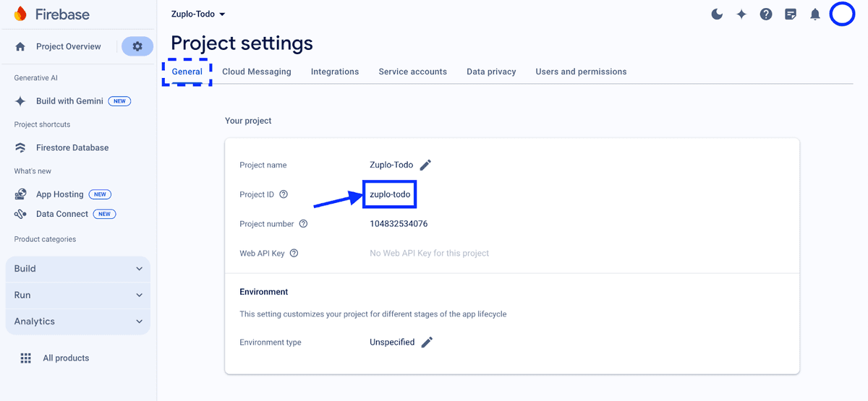Image resolution: width=868 pixels, height=401 pixels.
Task: Toggle dark mode moon icon
Action: pos(717,14)
